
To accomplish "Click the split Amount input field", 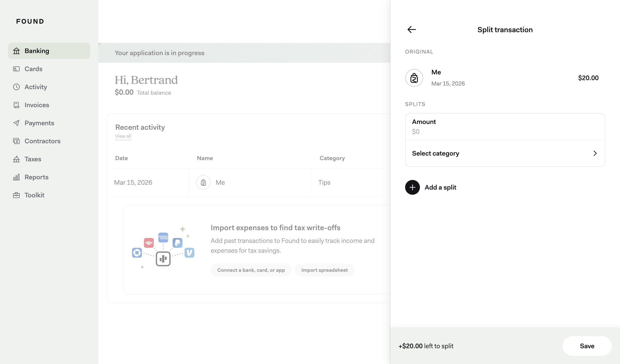I will coord(505,127).
